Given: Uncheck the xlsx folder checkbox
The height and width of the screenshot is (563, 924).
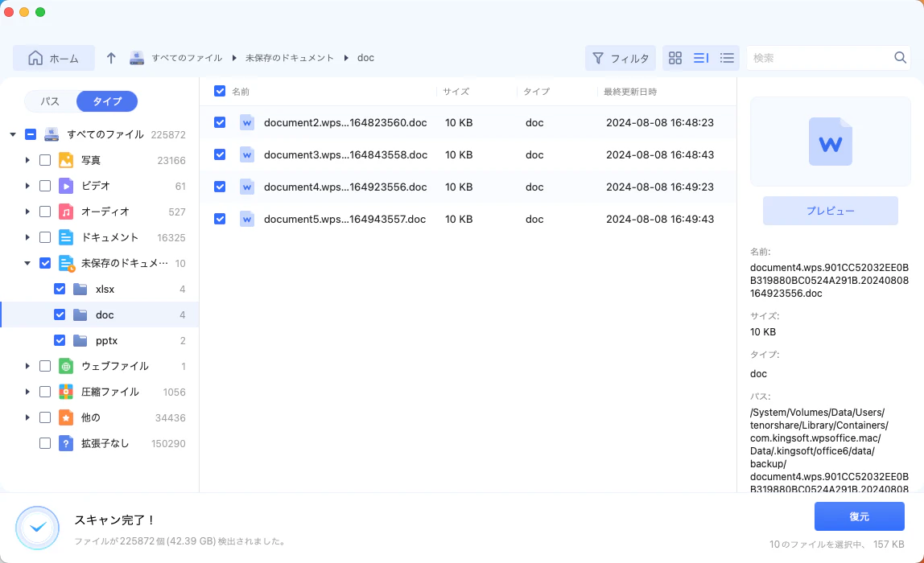Looking at the screenshot, I should click(60, 289).
